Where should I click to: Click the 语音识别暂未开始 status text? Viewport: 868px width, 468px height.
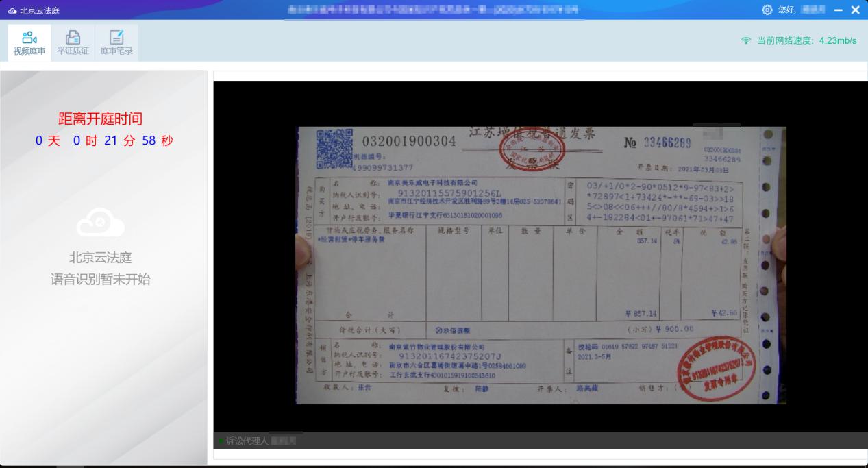click(x=100, y=280)
